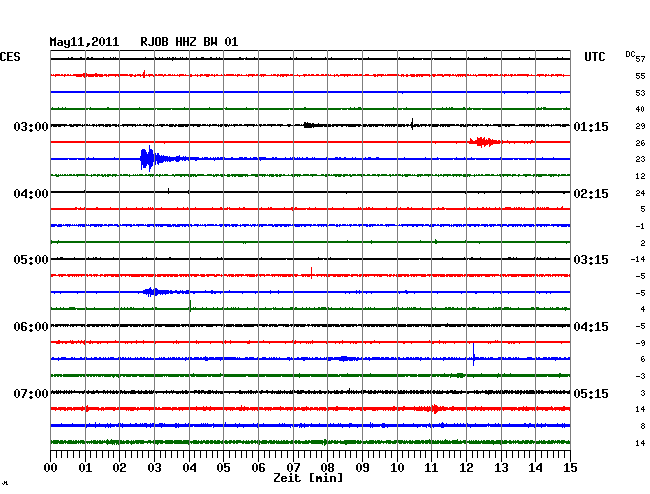Viewport: 650px width, 494px height.
Task: Select the UTC column header
Action: point(594,57)
